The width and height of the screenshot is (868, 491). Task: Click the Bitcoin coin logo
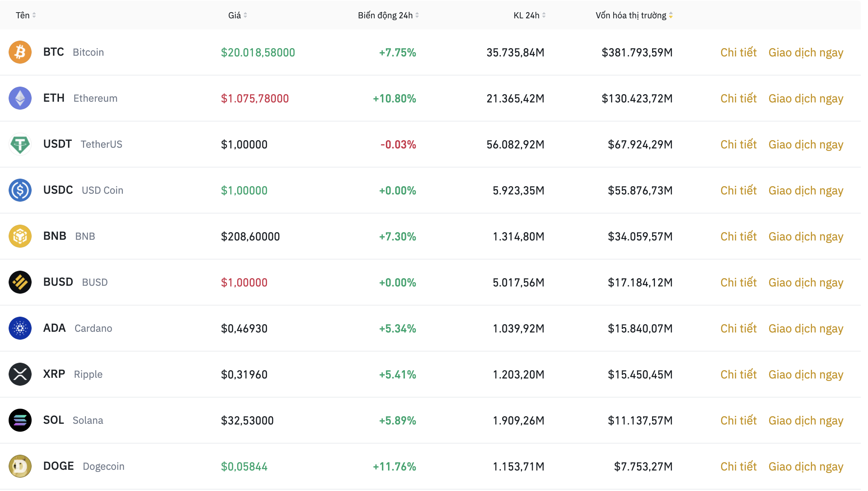[x=20, y=52]
